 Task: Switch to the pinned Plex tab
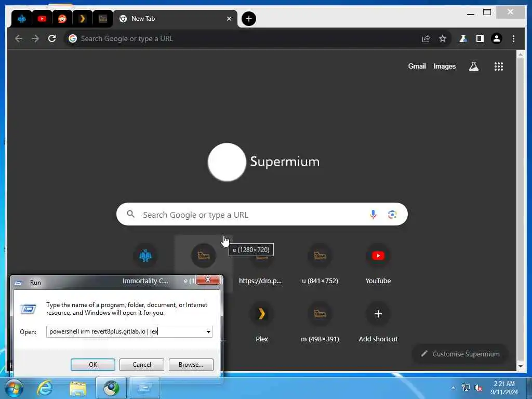pos(82,19)
